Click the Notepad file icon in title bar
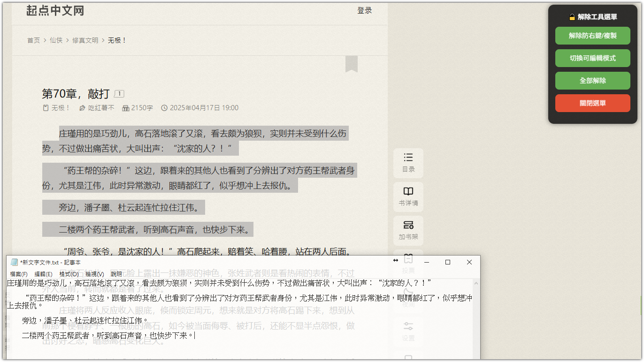The image size is (644, 362). (14, 262)
